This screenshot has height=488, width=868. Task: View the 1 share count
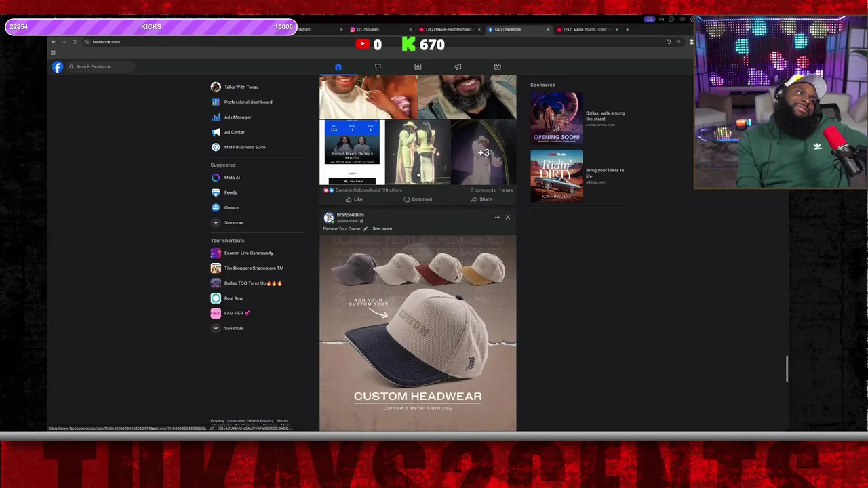click(x=507, y=190)
